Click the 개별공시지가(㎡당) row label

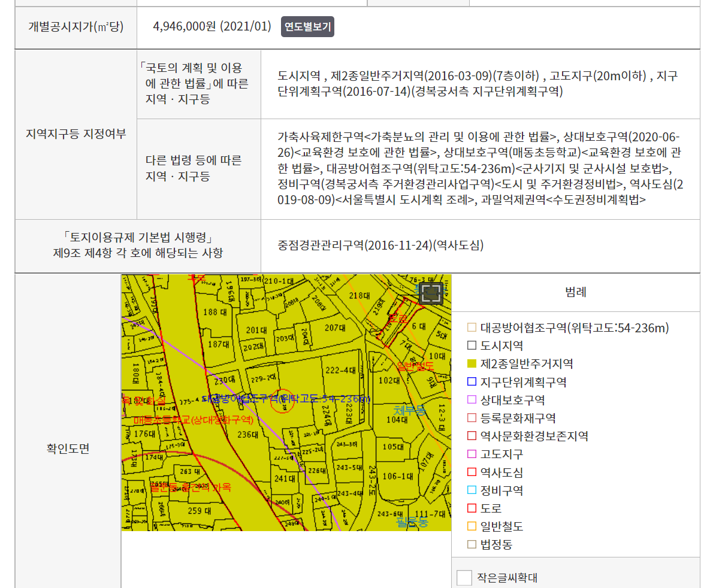76,27
